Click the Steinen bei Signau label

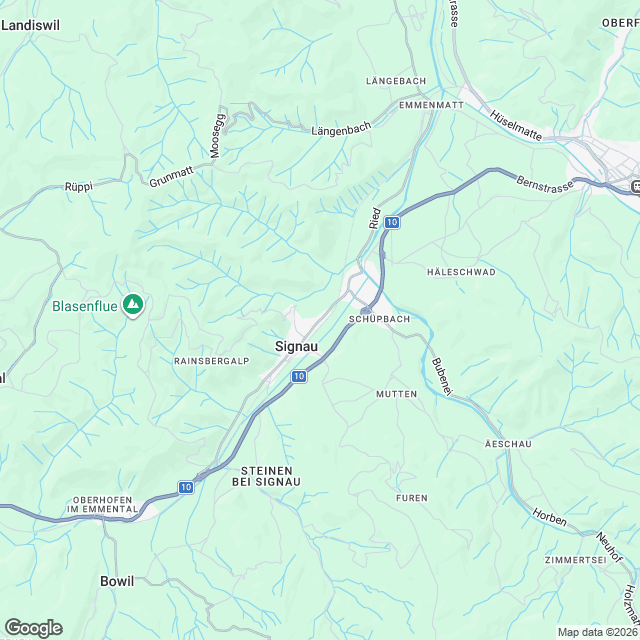(267, 476)
